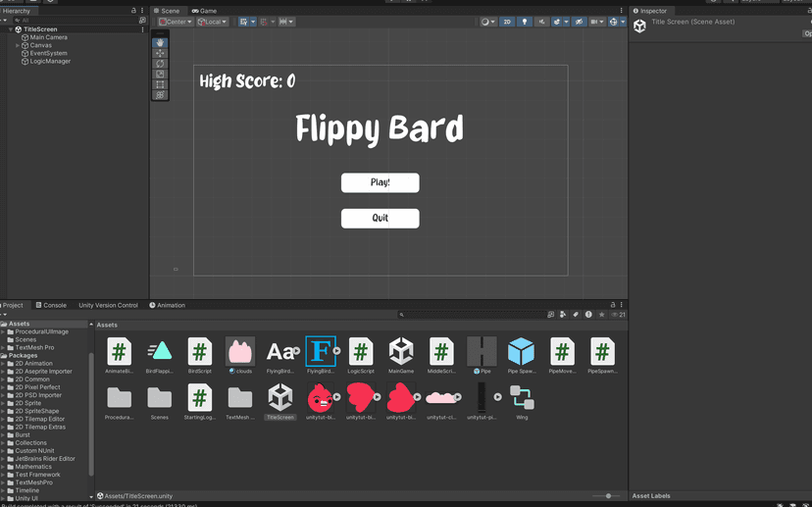The height and width of the screenshot is (507, 812).
Task: Select the Rect tool
Action: click(160, 84)
